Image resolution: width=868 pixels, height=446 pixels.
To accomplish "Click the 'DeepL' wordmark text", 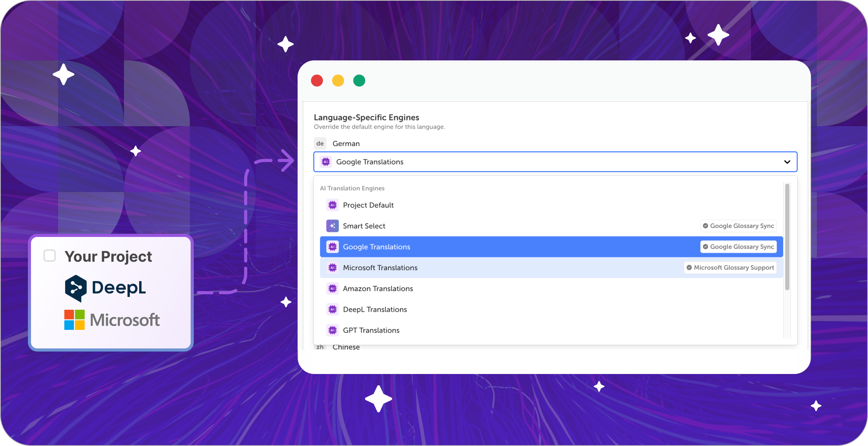I will pyautogui.click(x=119, y=288).
